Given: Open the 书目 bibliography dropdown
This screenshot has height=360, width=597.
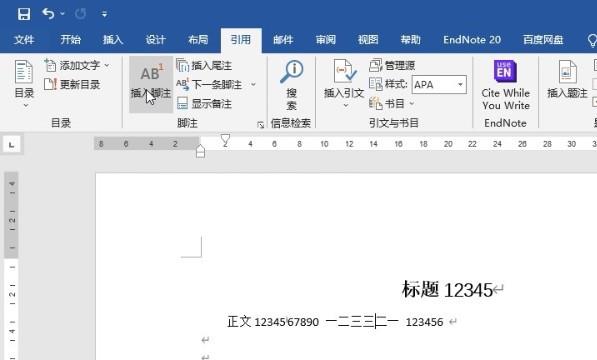Looking at the screenshot, I should tap(392, 103).
